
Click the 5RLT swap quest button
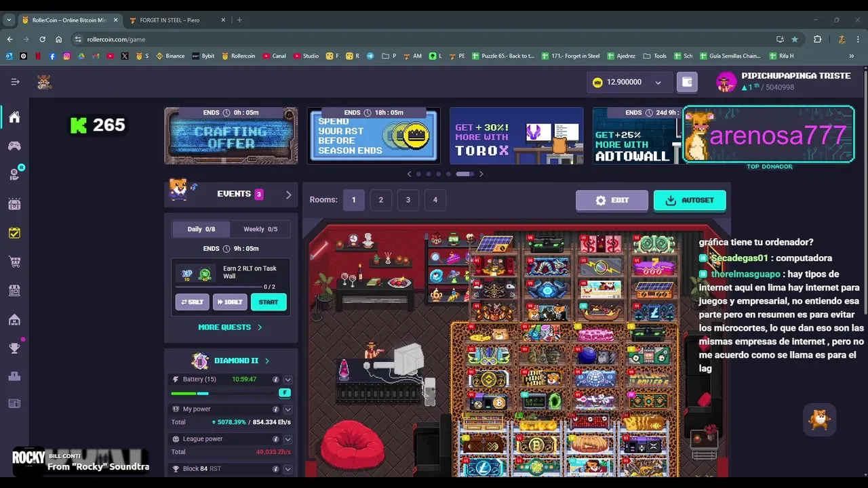(192, 302)
